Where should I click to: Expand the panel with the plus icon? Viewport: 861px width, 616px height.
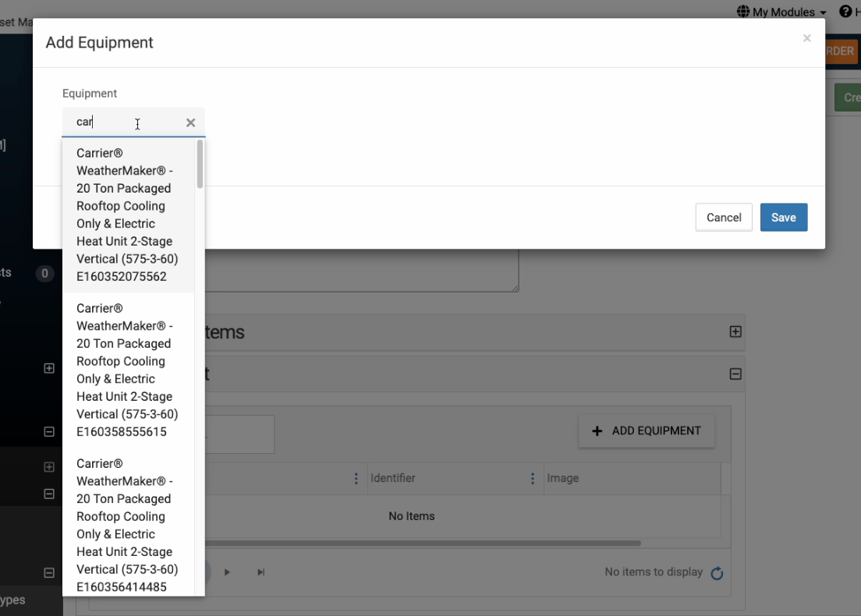(x=735, y=331)
